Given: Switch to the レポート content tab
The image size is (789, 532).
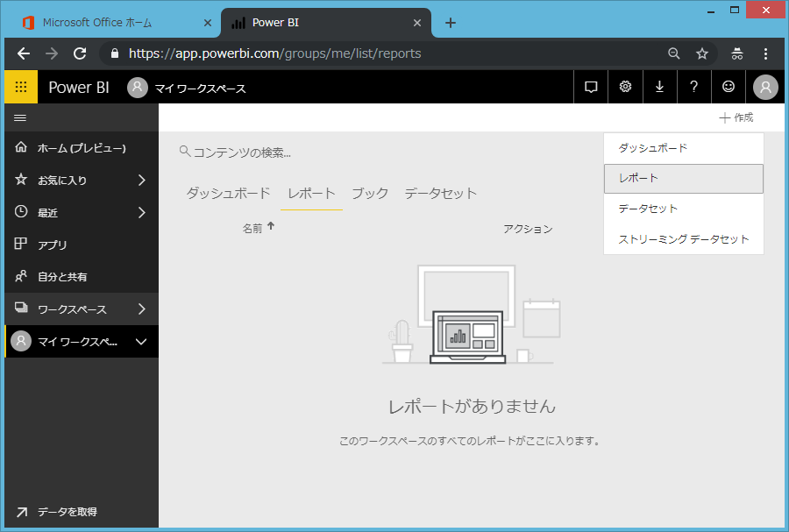Looking at the screenshot, I should pos(311,194).
